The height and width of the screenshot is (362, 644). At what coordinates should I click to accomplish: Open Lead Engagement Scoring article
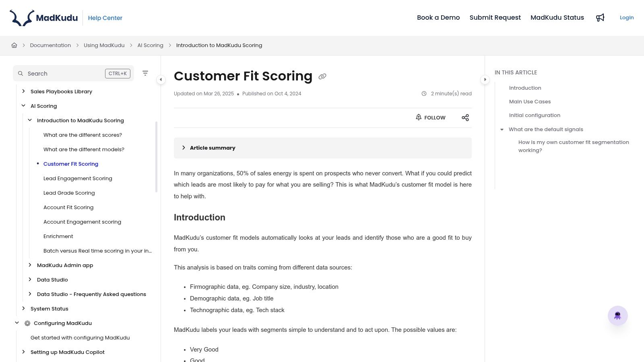78,179
